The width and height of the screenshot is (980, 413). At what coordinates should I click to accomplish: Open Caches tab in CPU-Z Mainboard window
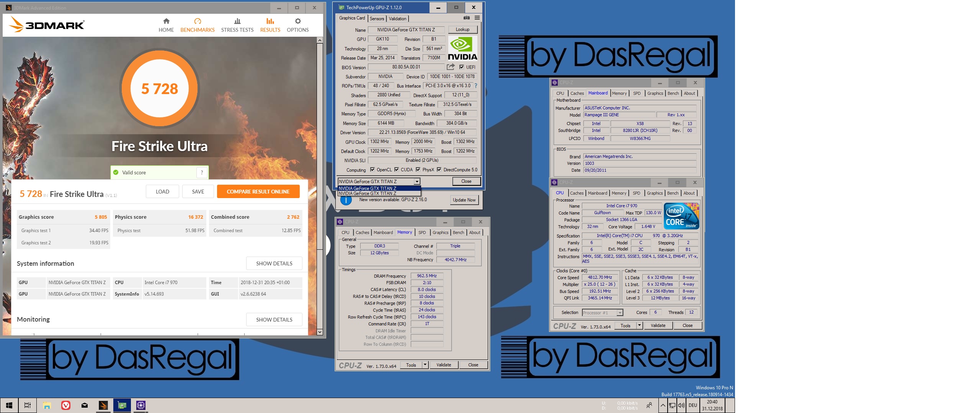pos(577,93)
